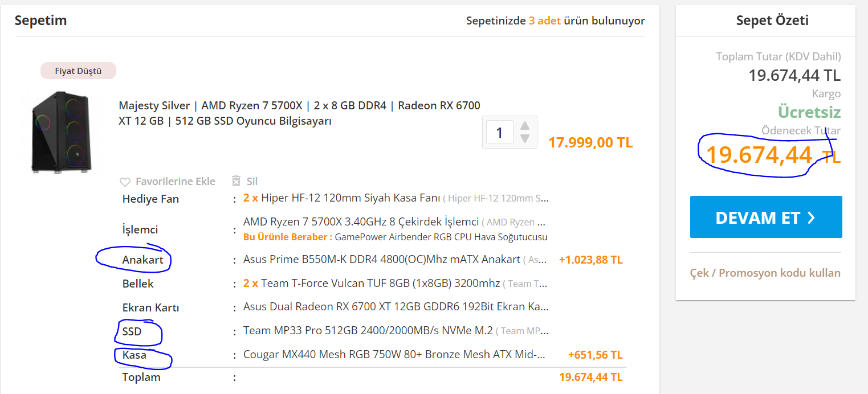Screen dimensions: 868x394
Task: Click the 17.999,00 TL product price
Action: pyautogui.click(x=590, y=142)
